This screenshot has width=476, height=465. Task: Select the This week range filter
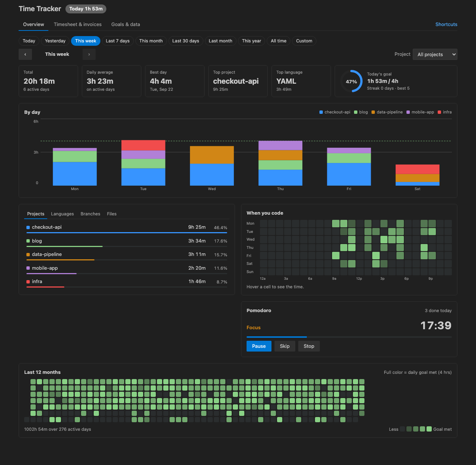[x=86, y=41]
